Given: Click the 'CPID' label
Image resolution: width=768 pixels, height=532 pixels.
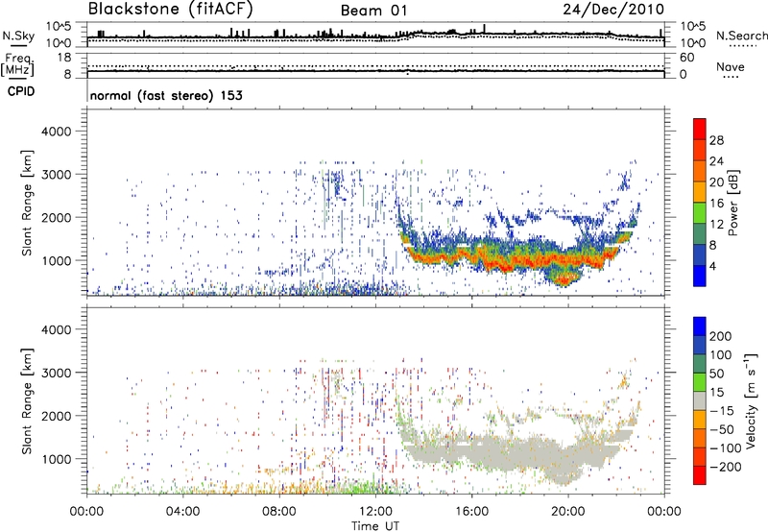Looking at the screenshot, I should coord(21,91).
